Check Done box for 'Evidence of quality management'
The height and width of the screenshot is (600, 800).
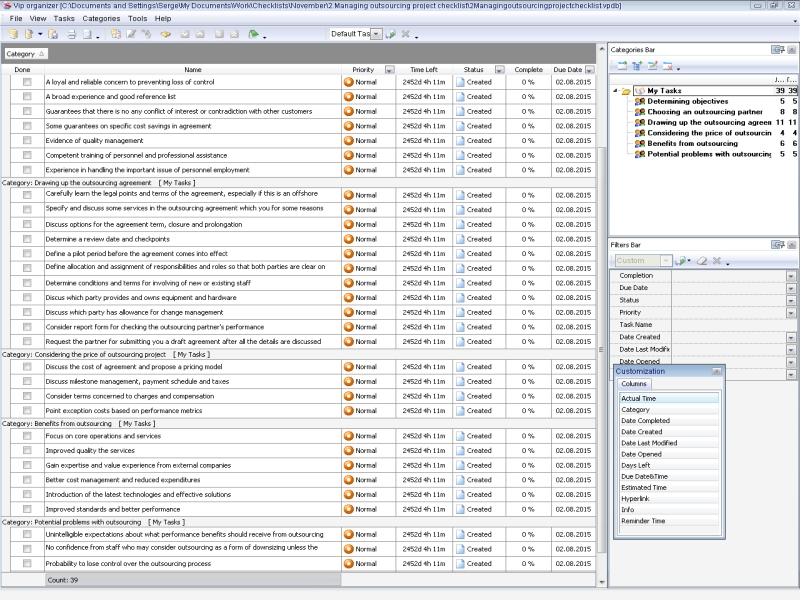point(27,141)
